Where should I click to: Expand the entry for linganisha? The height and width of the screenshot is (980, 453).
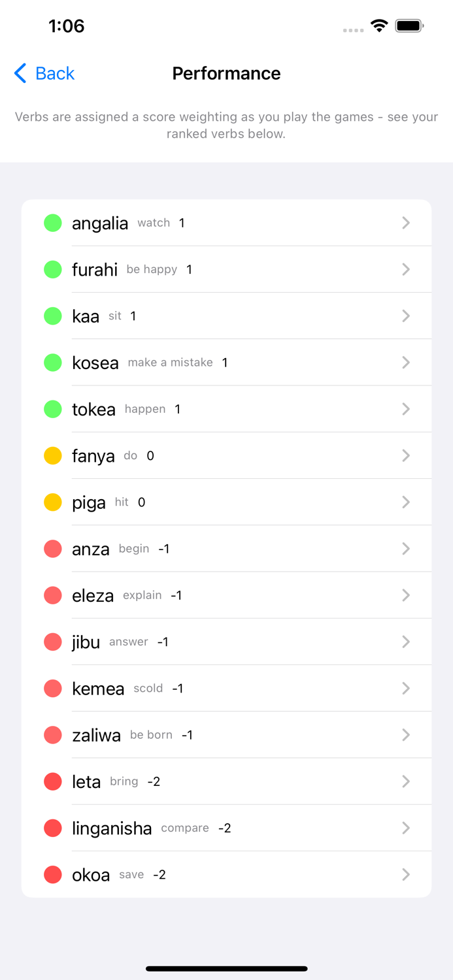pos(405,828)
